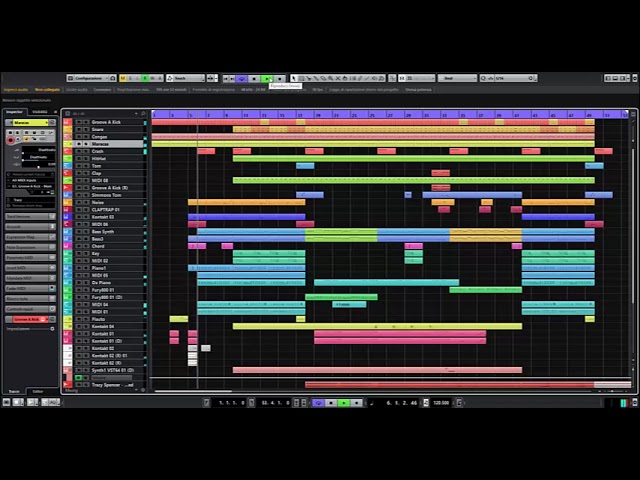The width and height of the screenshot is (640, 480).
Task: Open the Controlli rapidi inspector section
Action: click(x=30, y=309)
